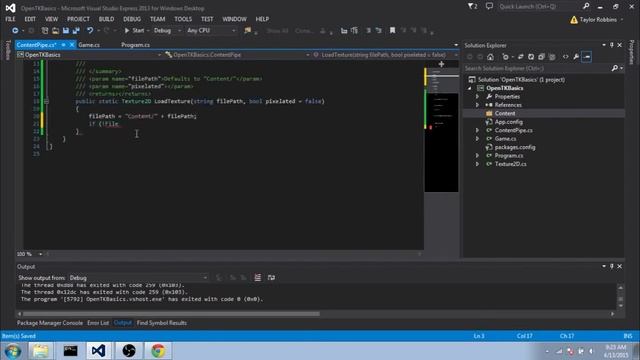
Task: Click the Save All toolbar icon
Action: click(76, 31)
